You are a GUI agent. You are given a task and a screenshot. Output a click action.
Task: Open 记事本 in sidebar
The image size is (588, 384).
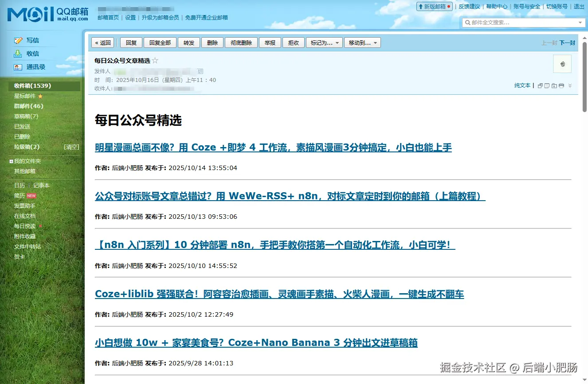(41, 186)
